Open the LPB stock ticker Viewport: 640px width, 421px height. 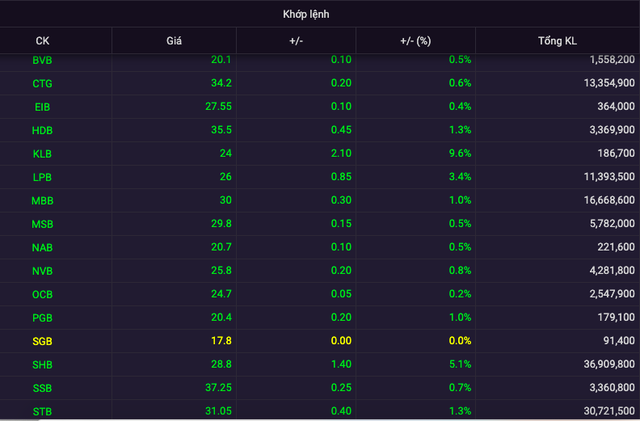point(42,177)
